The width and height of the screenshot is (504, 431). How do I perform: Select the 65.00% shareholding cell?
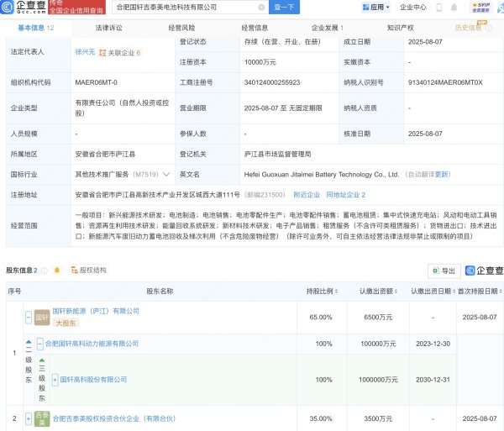pos(321,318)
